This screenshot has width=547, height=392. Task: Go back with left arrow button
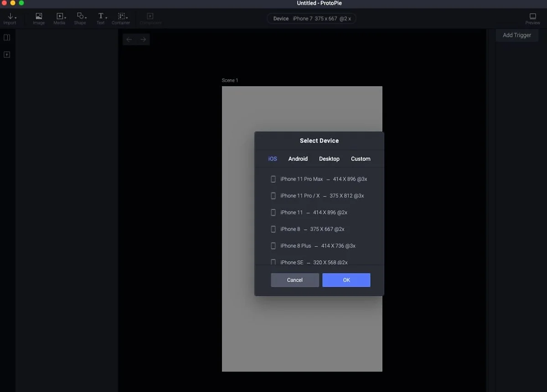click(x=129, y=40)
